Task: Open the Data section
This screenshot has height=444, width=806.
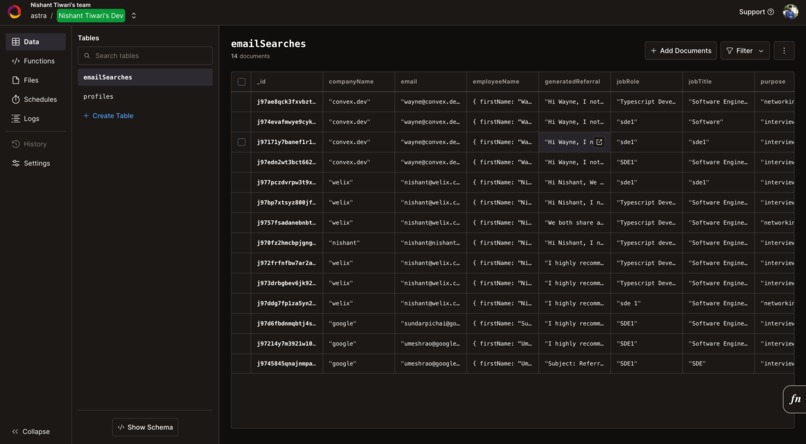Action: click(35, 42)
